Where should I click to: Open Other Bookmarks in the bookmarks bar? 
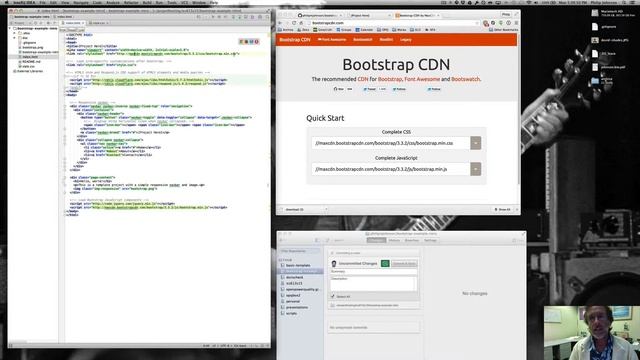[x=504, y=30]
